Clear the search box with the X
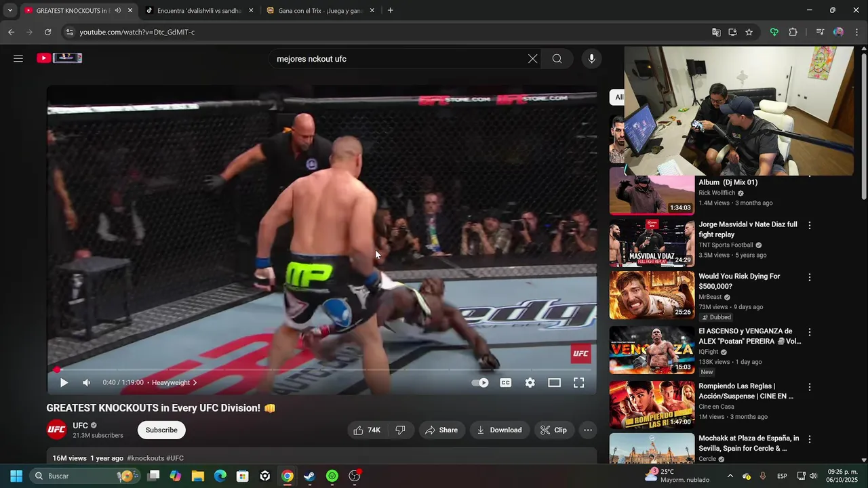Viewport: 868px width, 488px height. coord(532,59)
